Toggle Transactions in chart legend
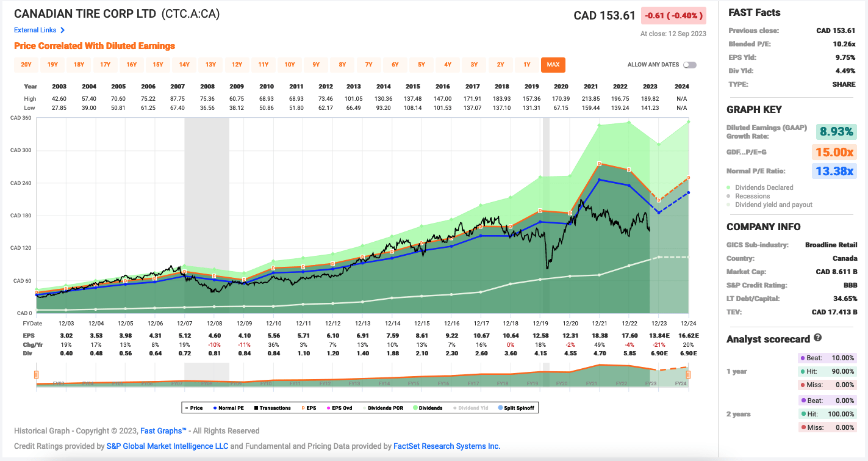This screenshot has width=868, height=461. [272, 408]
